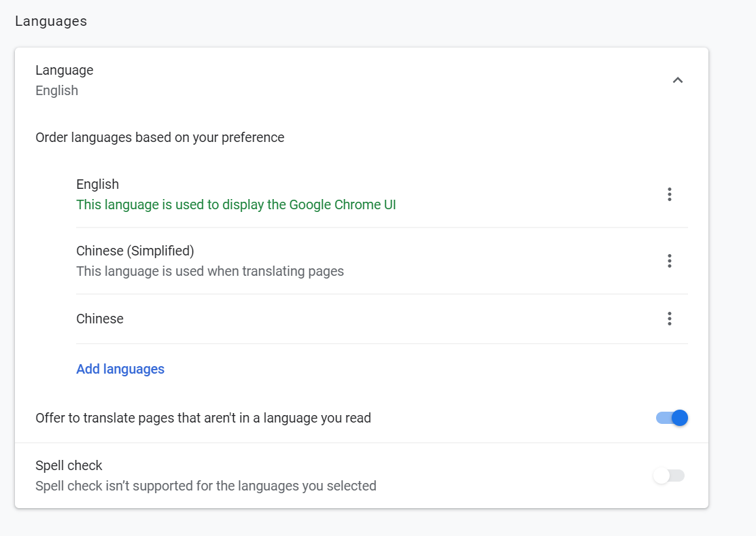756x536 pixels.
Task: Click the "Language" title in card header
Action: tap(65, 70)
